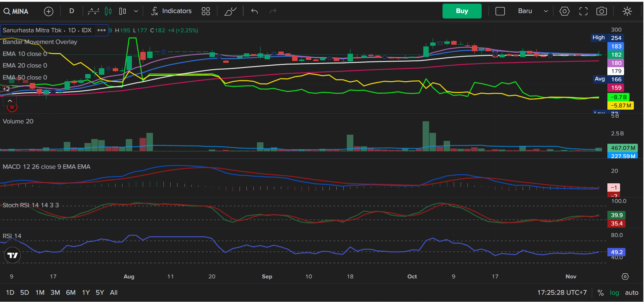Undo the last chart action
Image resolution: width=644 pixels, height=302 pixels.
pos(254,11)
